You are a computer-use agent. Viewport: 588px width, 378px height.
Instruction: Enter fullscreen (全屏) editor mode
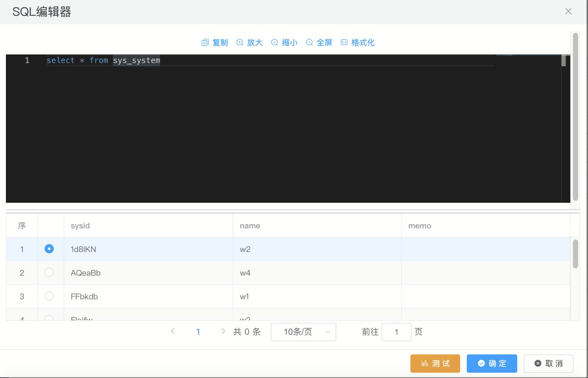pos(309,43)
